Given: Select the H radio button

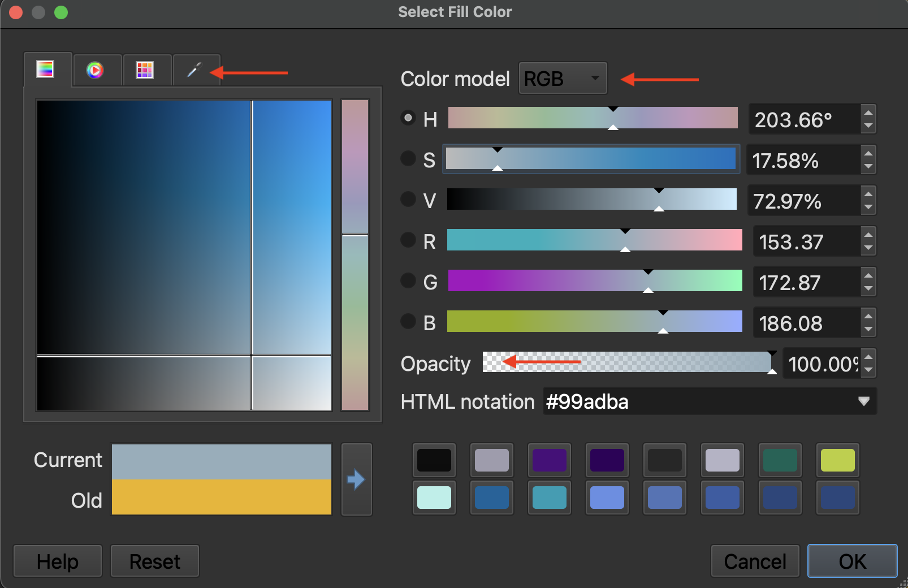Looking at the screenshot, I should [x=408, y=118].
